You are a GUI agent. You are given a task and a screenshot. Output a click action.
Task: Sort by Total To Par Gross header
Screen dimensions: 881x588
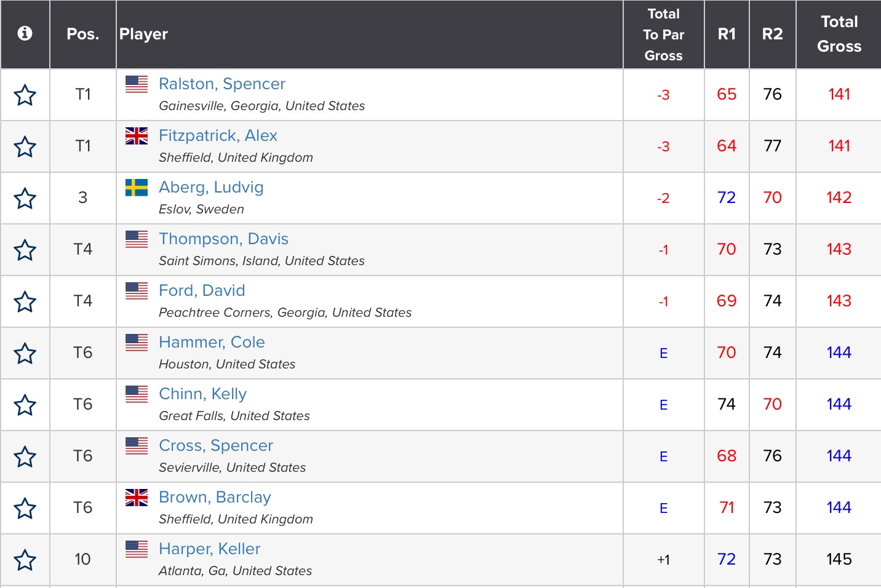pos(663,34)
